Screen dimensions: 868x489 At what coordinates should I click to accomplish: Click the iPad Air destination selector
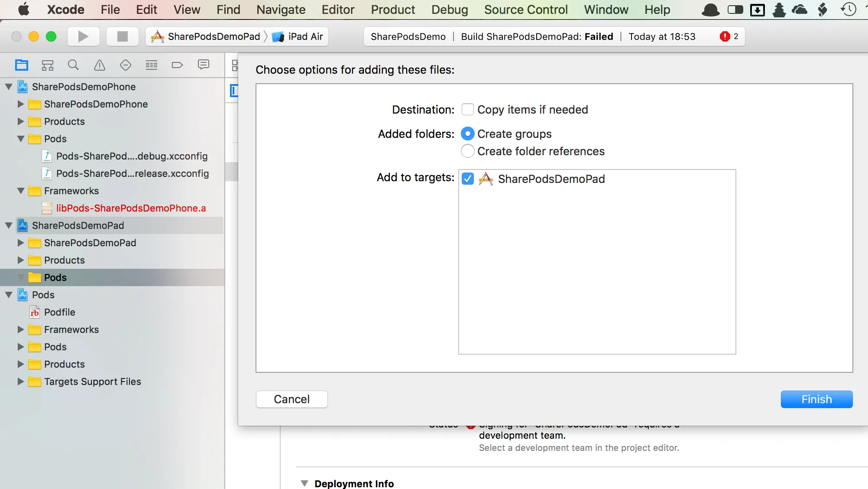pyautogui.click(x=298, y=36)
